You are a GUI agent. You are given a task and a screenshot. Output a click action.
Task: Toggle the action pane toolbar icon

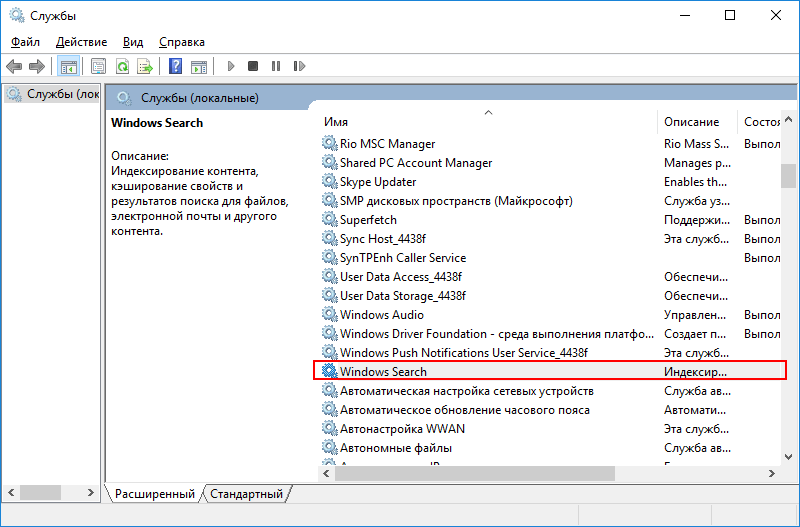point(198,66)
